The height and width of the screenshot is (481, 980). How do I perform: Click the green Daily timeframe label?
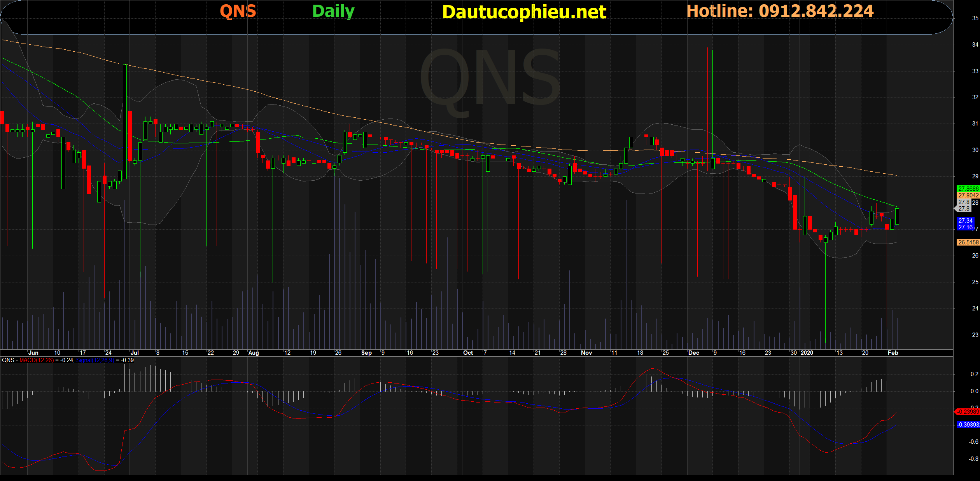[x=333, y=11]
